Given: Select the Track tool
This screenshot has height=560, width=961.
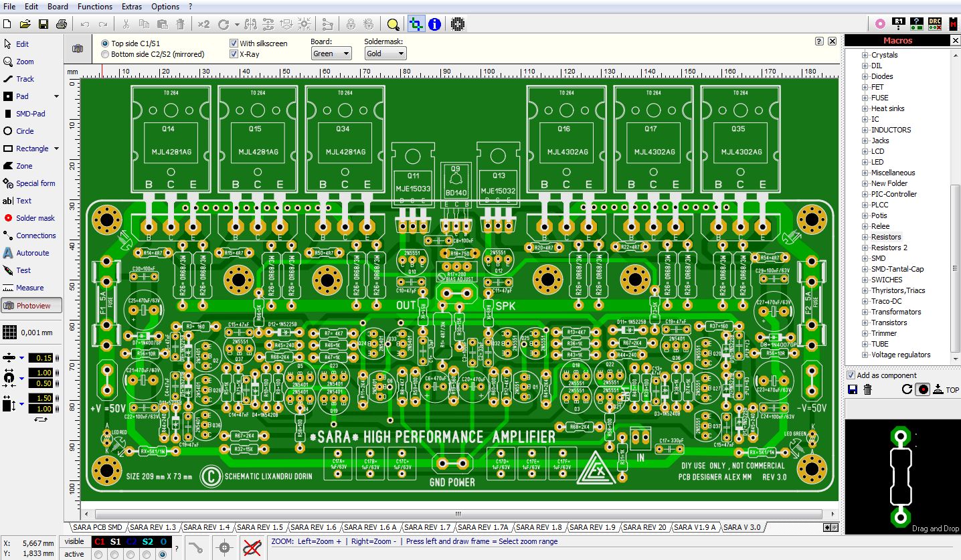Looking at the screenshot, I should (19, 79).
